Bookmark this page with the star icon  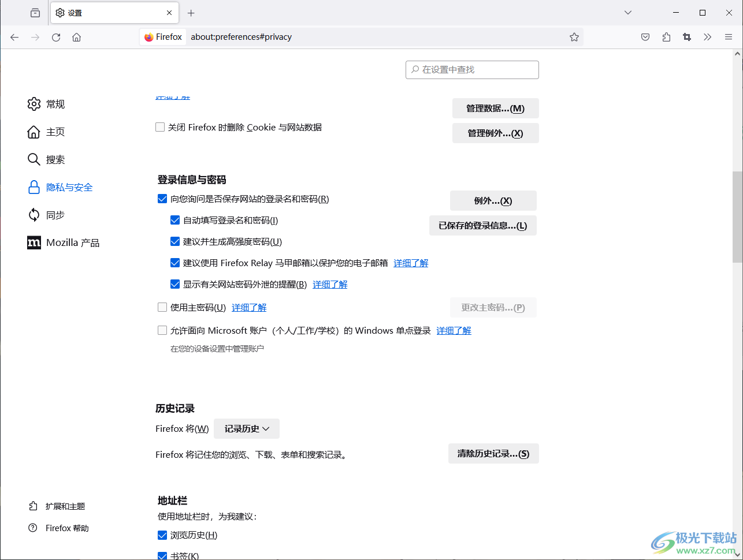(x=574, y=37)
